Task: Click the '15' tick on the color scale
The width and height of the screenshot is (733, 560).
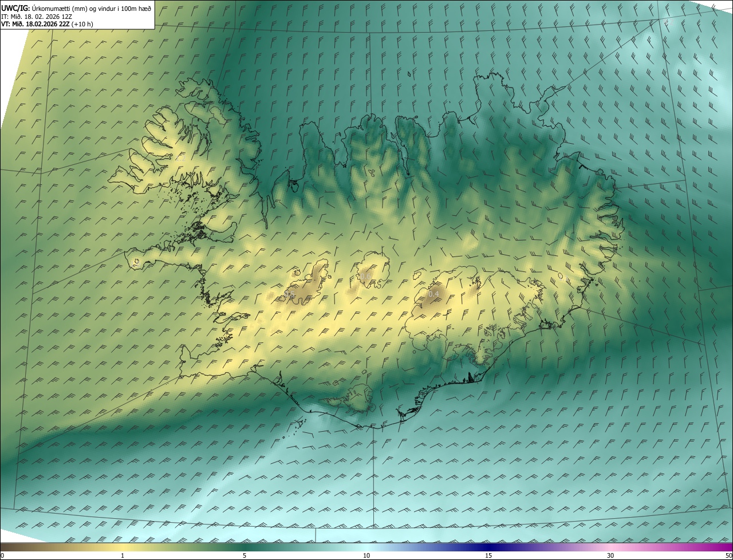Action: (488, 555)
